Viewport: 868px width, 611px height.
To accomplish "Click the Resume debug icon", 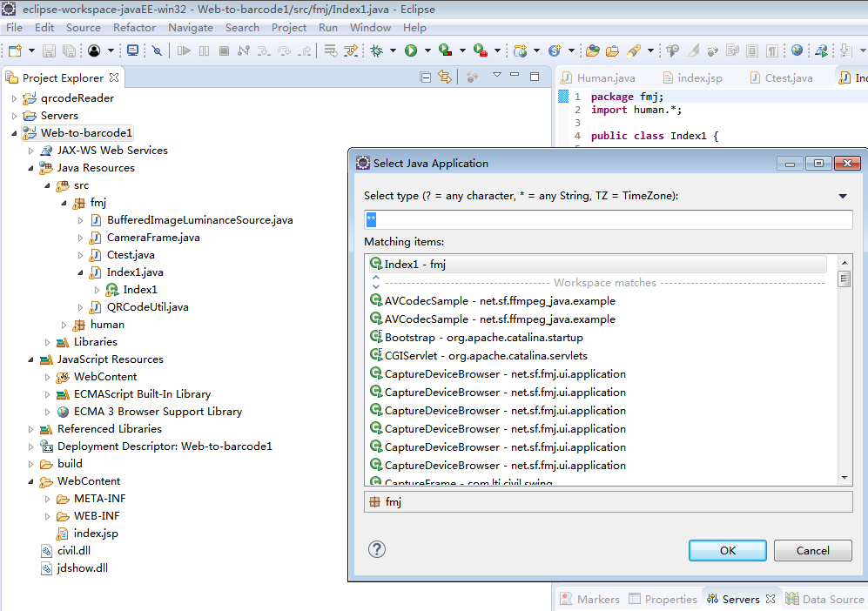I will [x=184, y=50].
